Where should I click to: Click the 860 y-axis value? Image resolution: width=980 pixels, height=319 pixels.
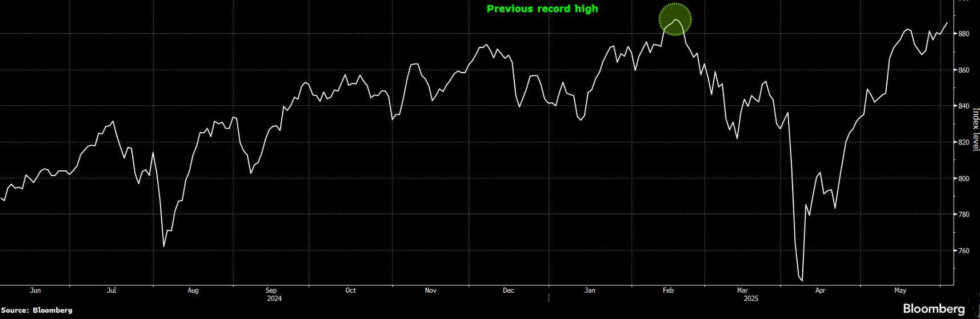click(x=963, y=70)
